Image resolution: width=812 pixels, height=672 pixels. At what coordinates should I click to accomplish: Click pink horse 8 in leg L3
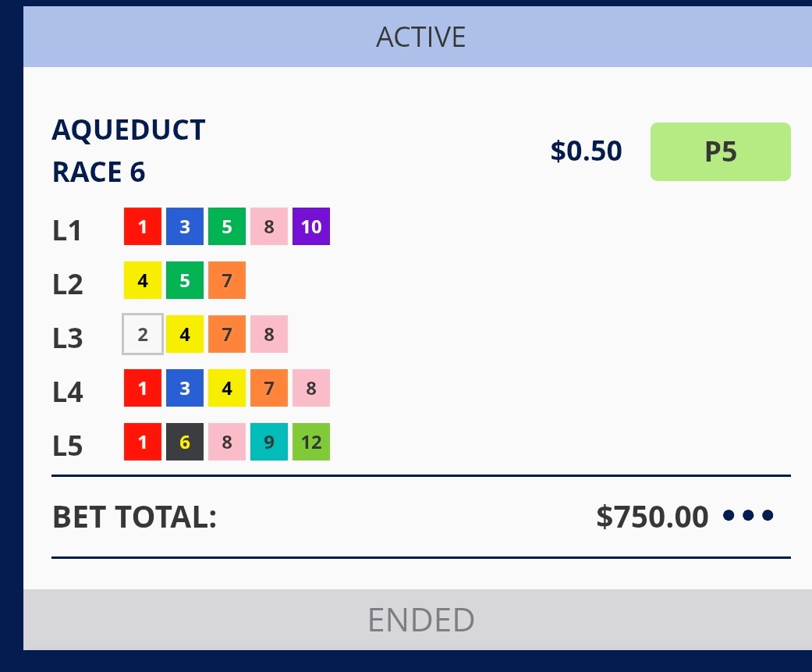tap(269, 334)
